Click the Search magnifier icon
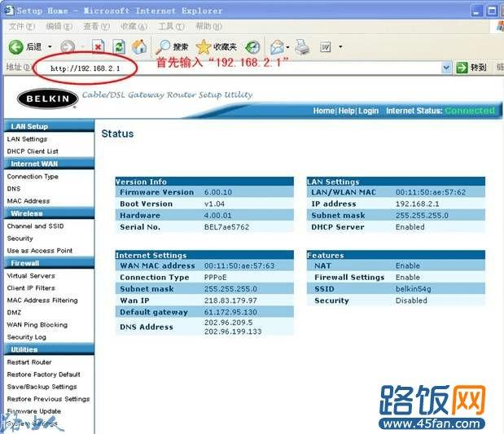The image size is (504, 434). click(163, 47)
